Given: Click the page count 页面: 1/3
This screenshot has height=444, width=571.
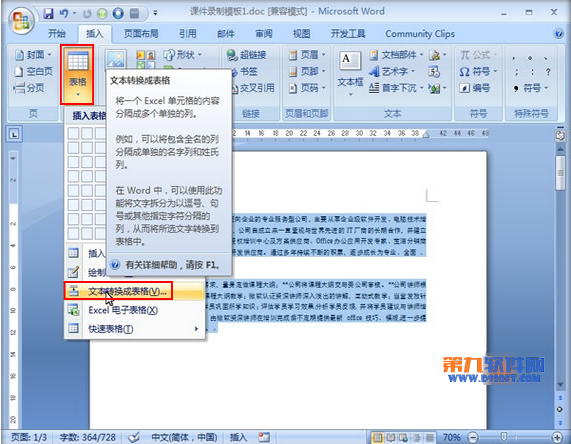Looking at the screenshot, I should (x=28, y=437).
